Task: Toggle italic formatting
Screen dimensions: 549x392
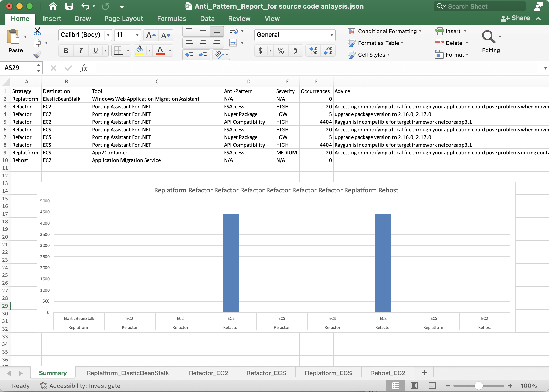Action: pyautogui.click(x=80, y=50)
